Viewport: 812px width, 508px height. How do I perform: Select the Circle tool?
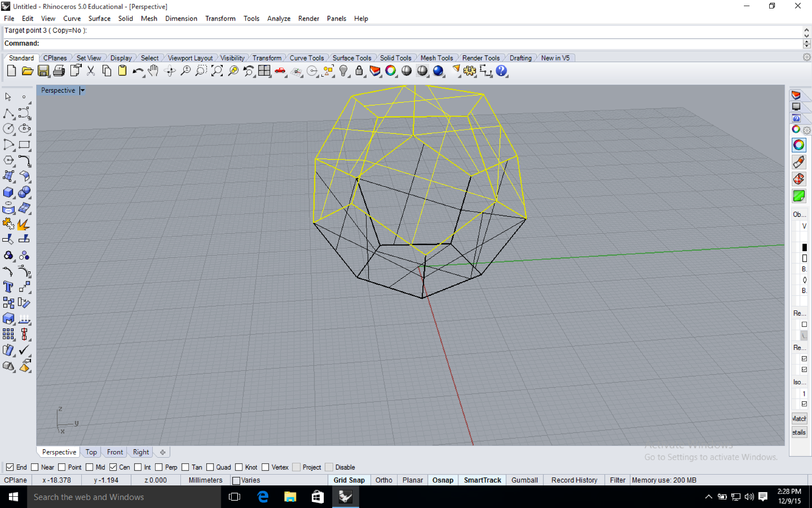(8, 128)
